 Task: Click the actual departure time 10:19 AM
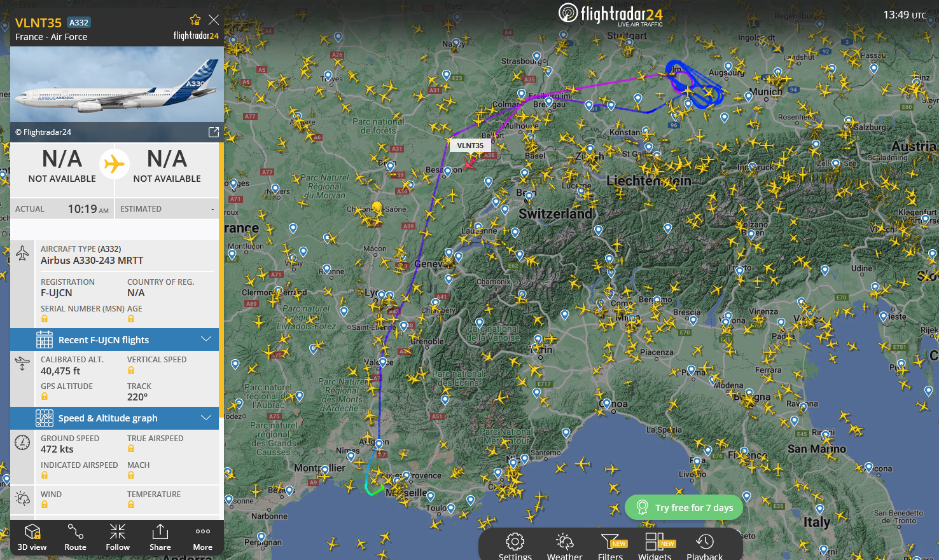click(x=88, y=209)
